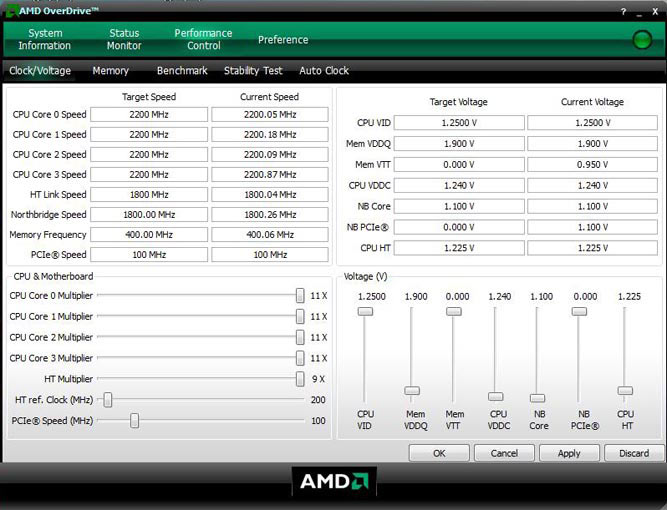Switch to the Memory subtab
This screenshot has width=667, height=510.
(111, 71)
